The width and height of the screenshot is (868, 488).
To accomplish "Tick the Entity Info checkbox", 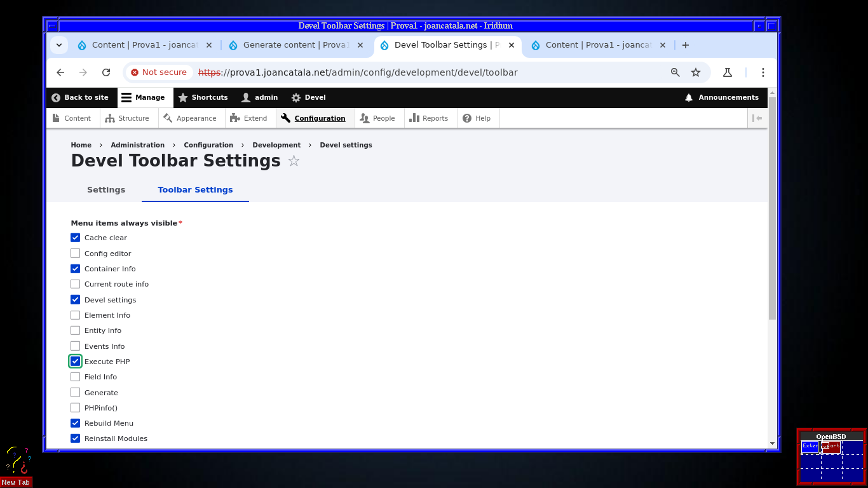I will (75, 330).
